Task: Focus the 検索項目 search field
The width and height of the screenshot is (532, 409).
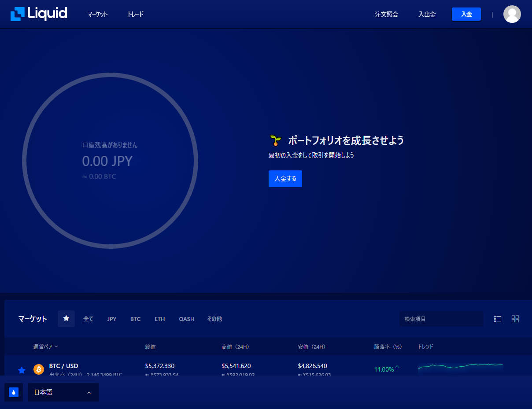Action: [441, 319]
